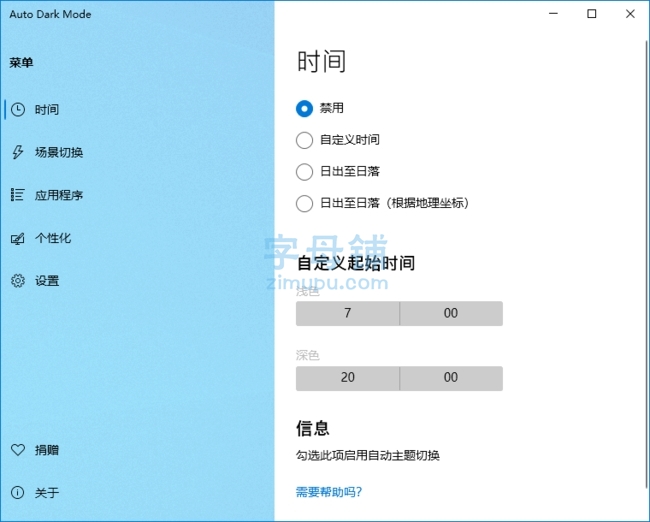Choose the 日出至日落 radio option
This screenshot has height=522, width=650.
pos(304,172)
